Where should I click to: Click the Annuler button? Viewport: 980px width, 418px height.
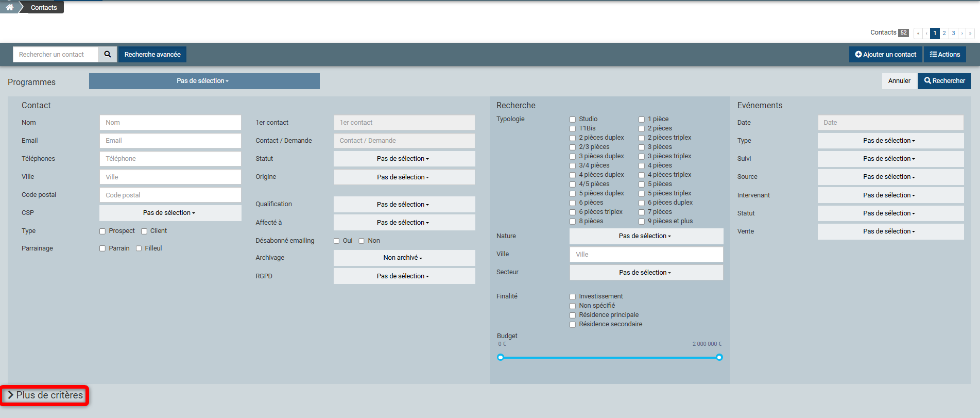pos(899,81)
